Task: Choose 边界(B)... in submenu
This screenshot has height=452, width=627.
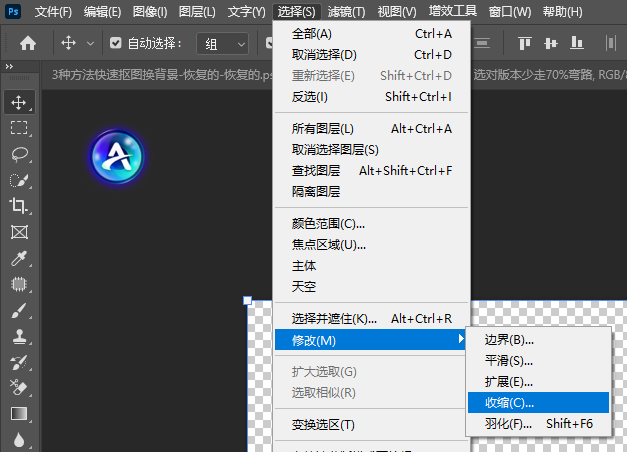Action: [538, 340]
